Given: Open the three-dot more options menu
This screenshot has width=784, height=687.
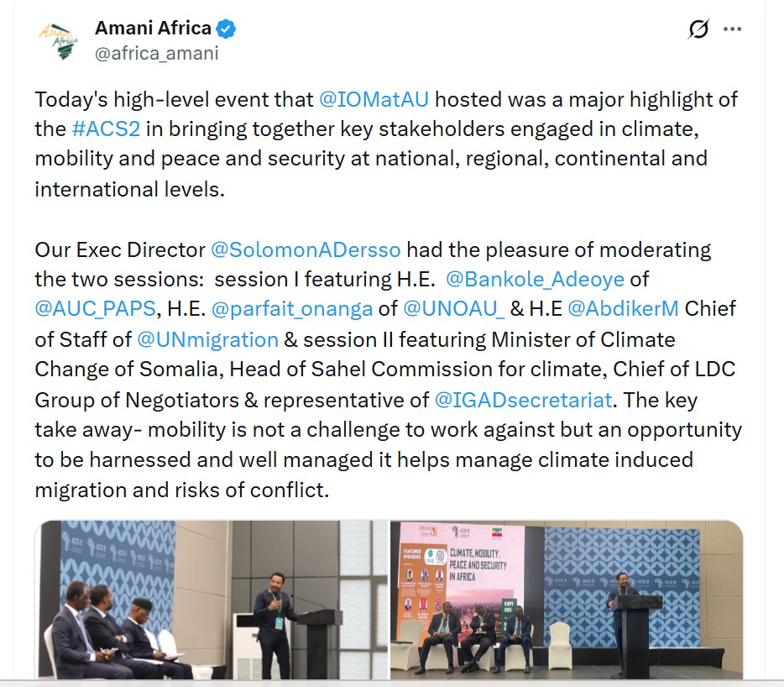Looking at the screenshot, I should pyautogui.click(x=733, y=29).
